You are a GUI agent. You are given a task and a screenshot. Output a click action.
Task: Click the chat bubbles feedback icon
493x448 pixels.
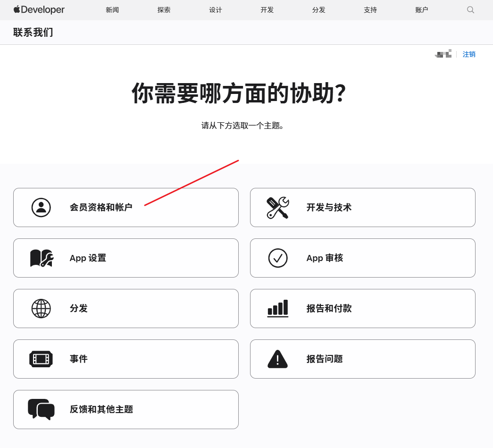click(x=41, y=409)
